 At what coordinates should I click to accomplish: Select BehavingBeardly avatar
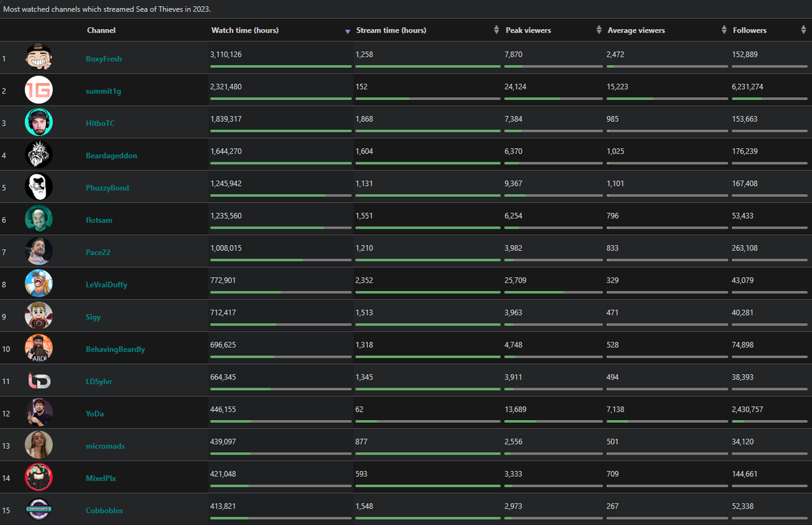click(39, 349)
